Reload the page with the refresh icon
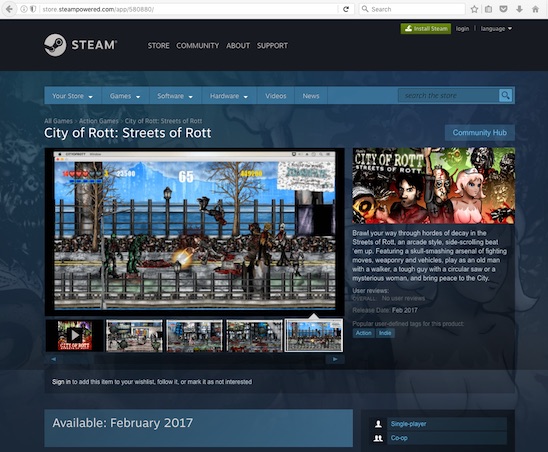This screenshot has width=548, height=452. (x=346, y=9)
